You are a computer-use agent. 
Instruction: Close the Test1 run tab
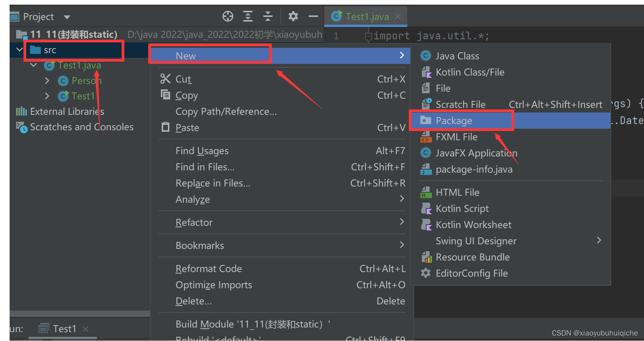point(85,329)
